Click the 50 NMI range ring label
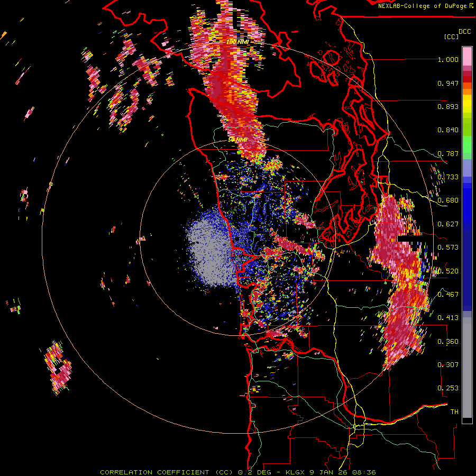476x476 pixels. point(237,140)
